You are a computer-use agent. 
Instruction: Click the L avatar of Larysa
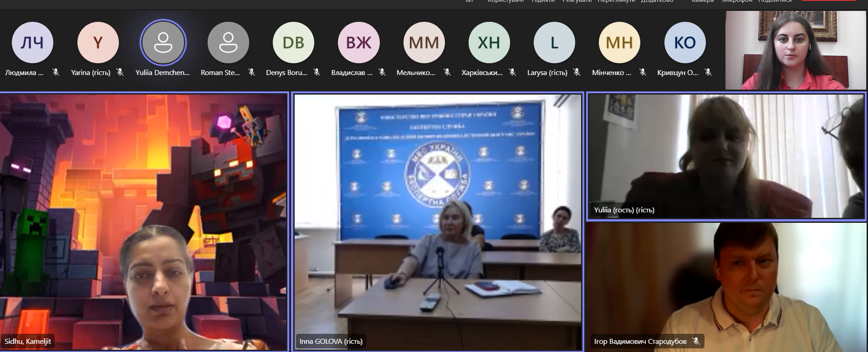pos(554,43)
